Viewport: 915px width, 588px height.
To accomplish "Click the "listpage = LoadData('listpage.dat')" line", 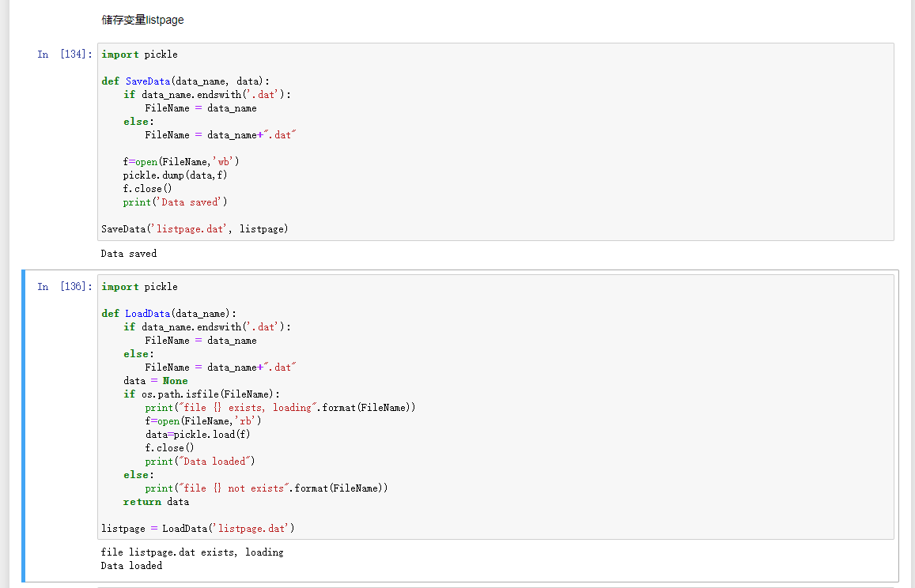I will tap(198, 529).
